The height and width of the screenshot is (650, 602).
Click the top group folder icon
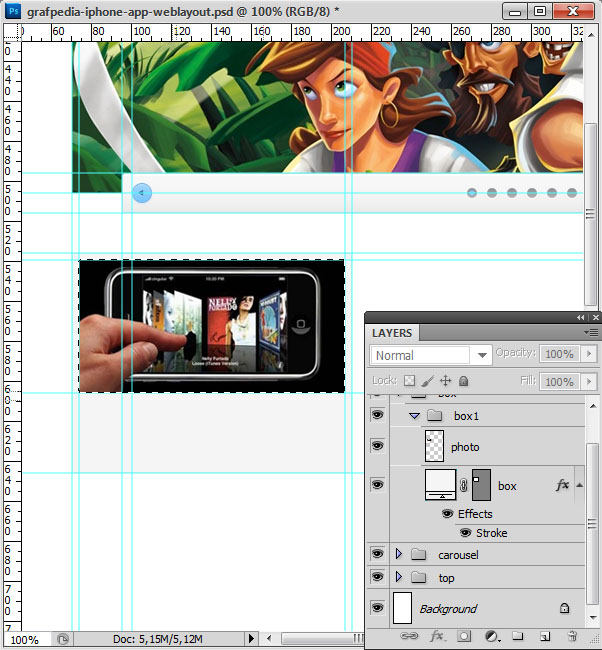[419, 577]
